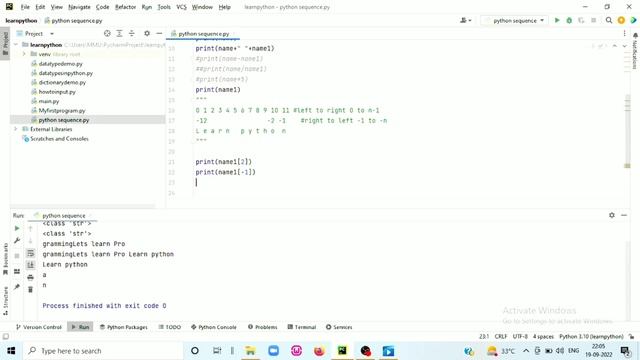Rerun python sequence in Run panel
The width and height of the screenshot is (640, 360).
click(17, 228)
